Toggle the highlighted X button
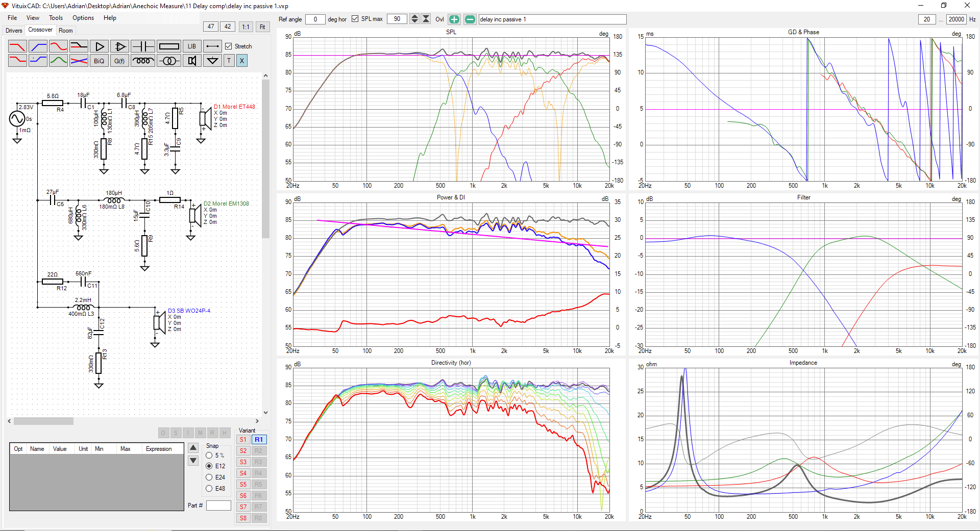The height and width of the screenshot is (531, 980). click(x=242, y=61)
